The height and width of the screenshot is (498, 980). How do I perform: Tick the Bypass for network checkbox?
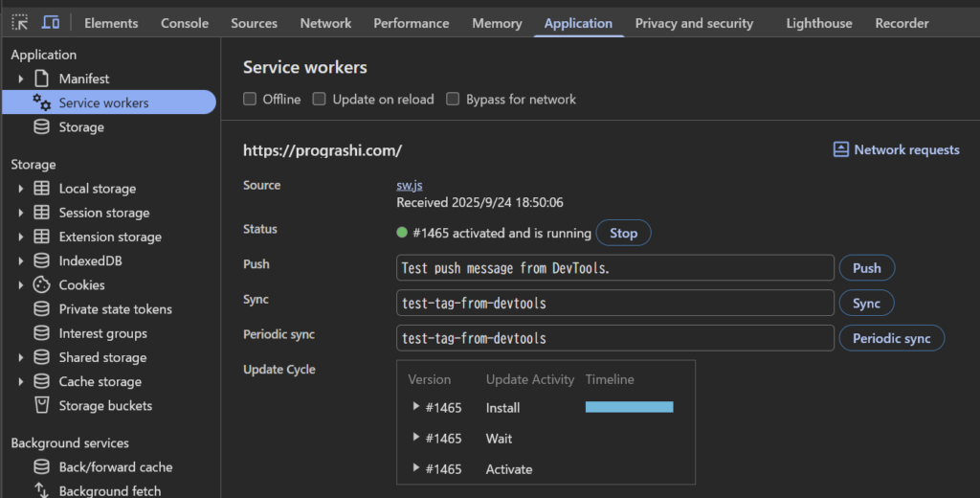click(454, 99)
